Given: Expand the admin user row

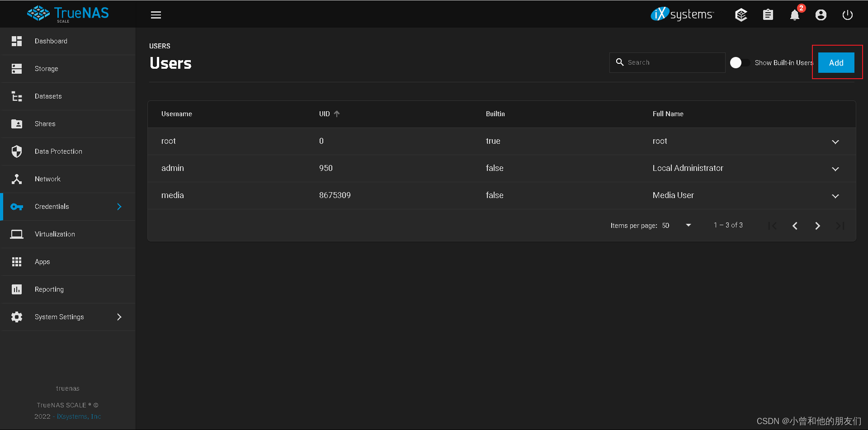Looking at the screenshot, I should coord(835,169).
